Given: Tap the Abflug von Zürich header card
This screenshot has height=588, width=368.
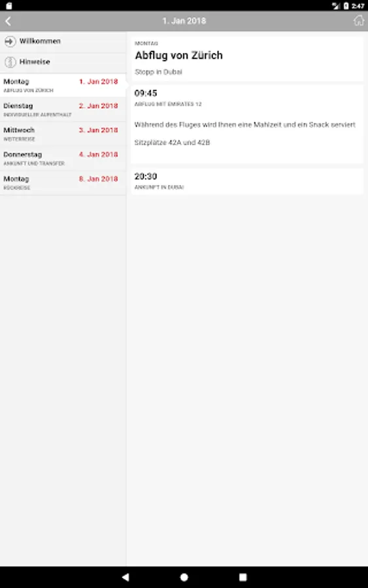Looking at the screenshot, I should (x=247, y=59).
